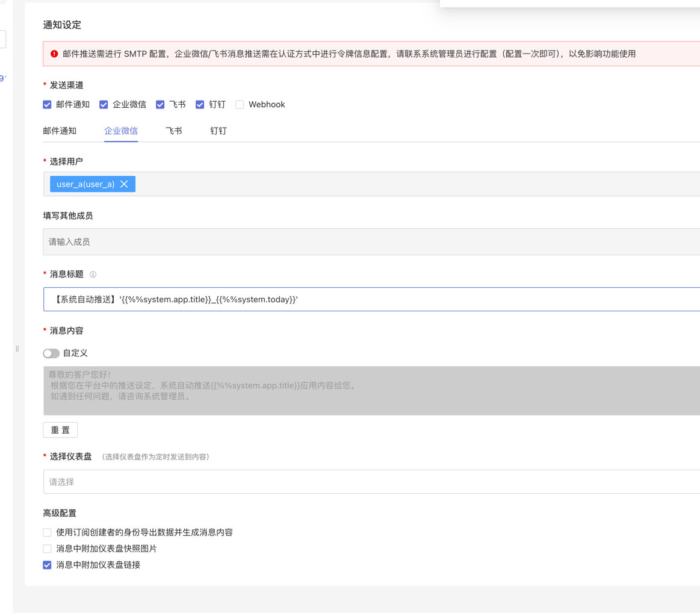Enable 消息中附加仪表盘快照图片 checkbox
Image resolution: width=700 pixels, height=613 pixels.
point(47,549)
